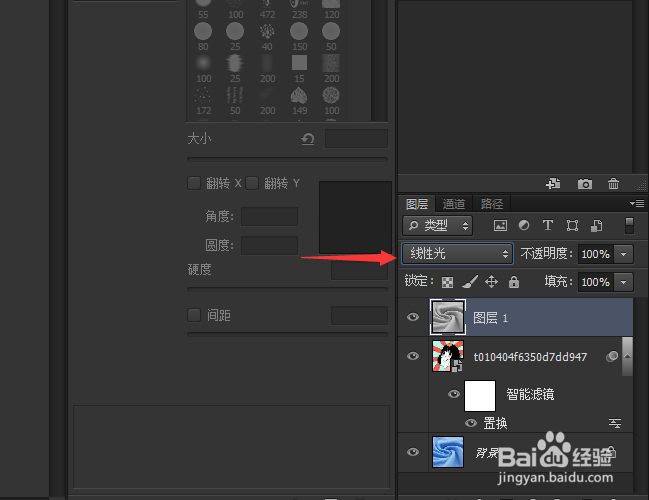Create new document from history state icon
649x500 pixels.
(x=553, y=183)
